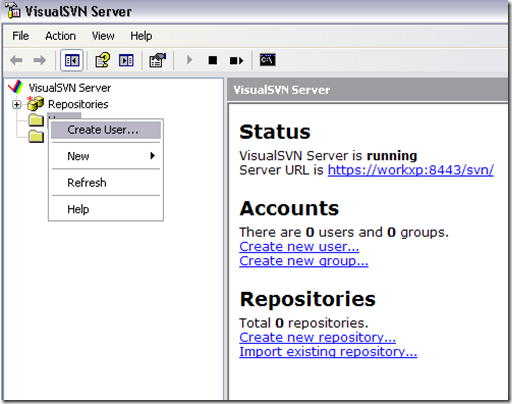Open the File menu
The height and width of the screenshot is (404, 512).
(21, 36)
